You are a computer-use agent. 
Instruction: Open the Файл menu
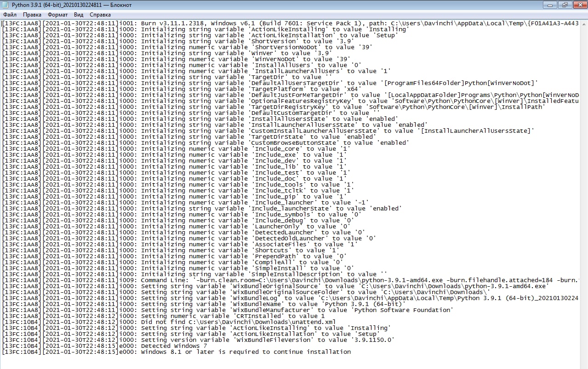pos(10,15)
